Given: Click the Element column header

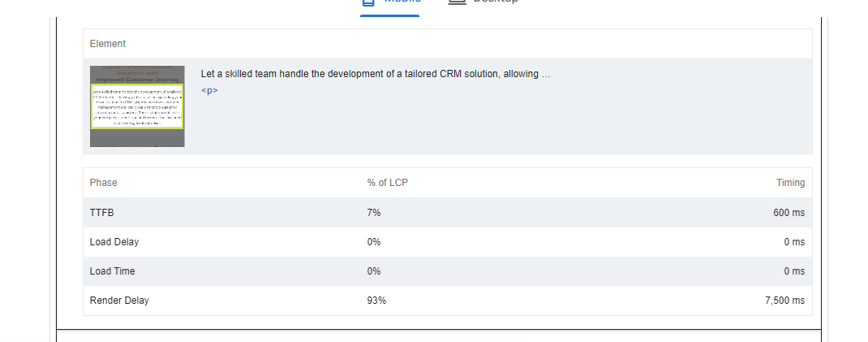Looking at the screenshot, I should click(x=107, y=44).
